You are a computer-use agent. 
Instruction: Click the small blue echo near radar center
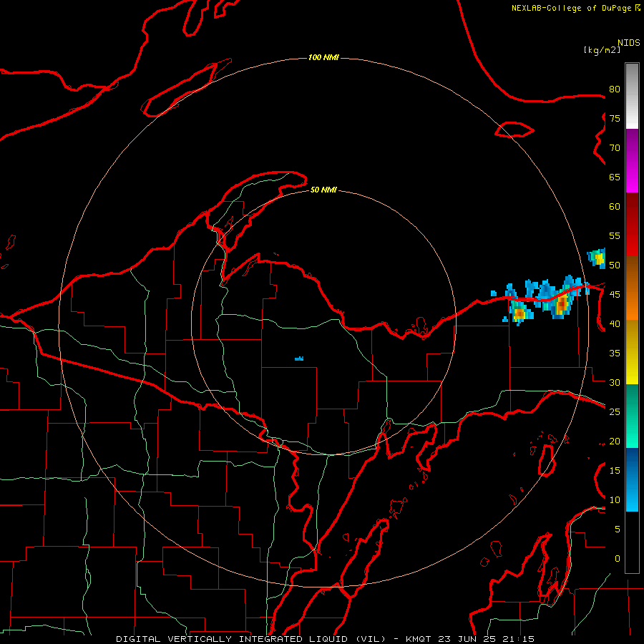tap(299, 358)
